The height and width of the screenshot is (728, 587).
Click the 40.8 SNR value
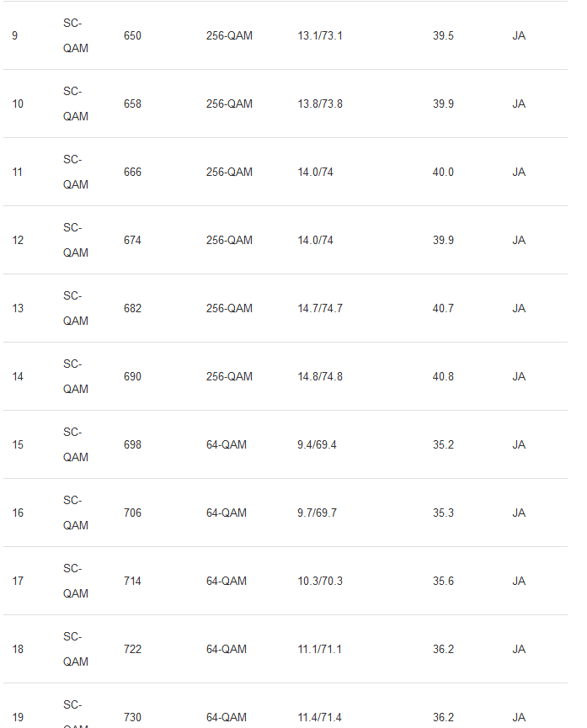point(443,377)
